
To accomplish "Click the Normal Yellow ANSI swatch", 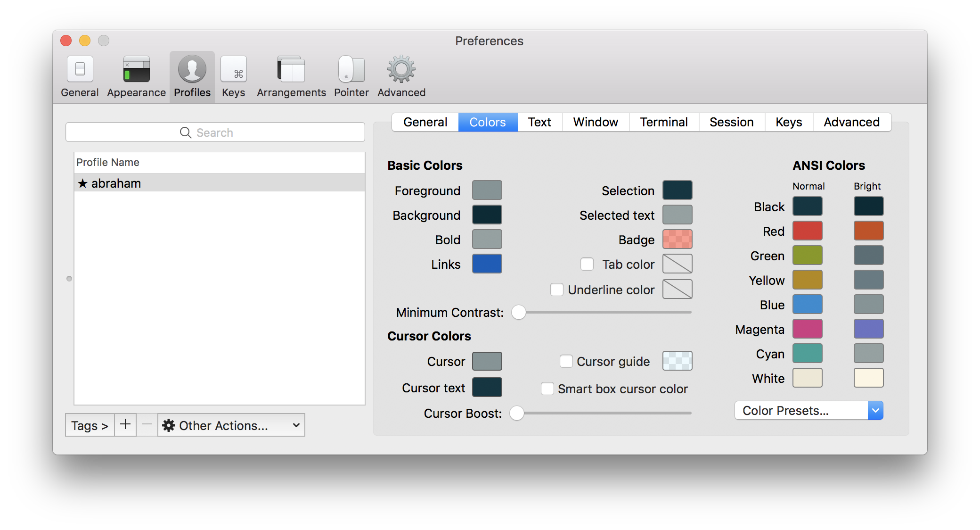I will 808,280.
